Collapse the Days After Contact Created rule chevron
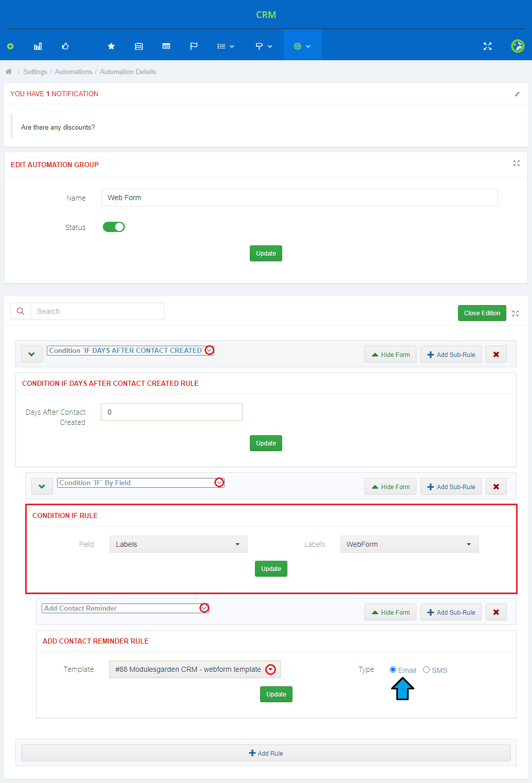Viewport: 532px width, 783px height. click(x=32, y=354)
